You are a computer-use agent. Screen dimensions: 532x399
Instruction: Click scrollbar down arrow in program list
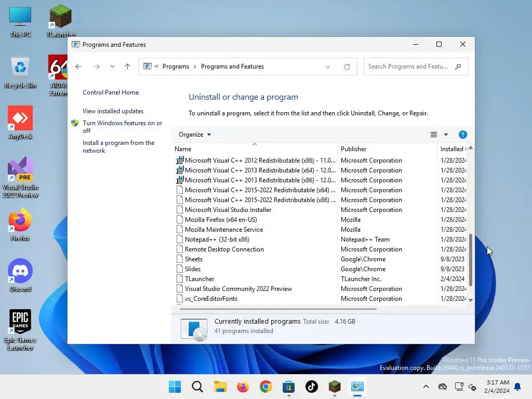pos(471,300)
